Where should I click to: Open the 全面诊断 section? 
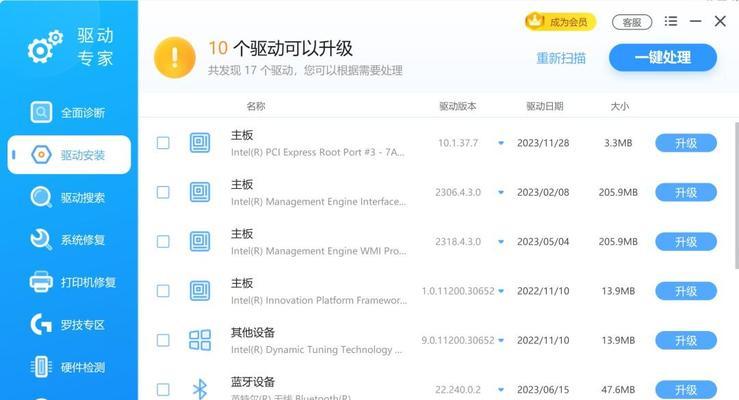click(69, 112)
